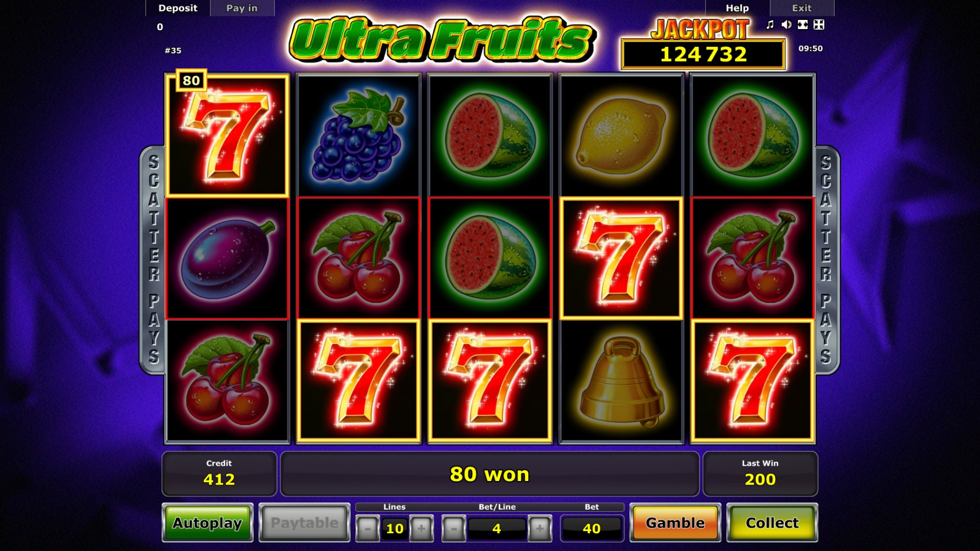This screenshot has height=551, width=980.
Task: Mute the sound speaker icon
Action: tap(787, 24)
